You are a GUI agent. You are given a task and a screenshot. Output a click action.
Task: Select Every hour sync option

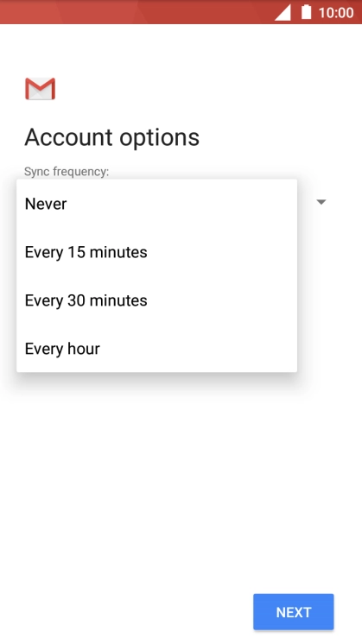(156, 349)
